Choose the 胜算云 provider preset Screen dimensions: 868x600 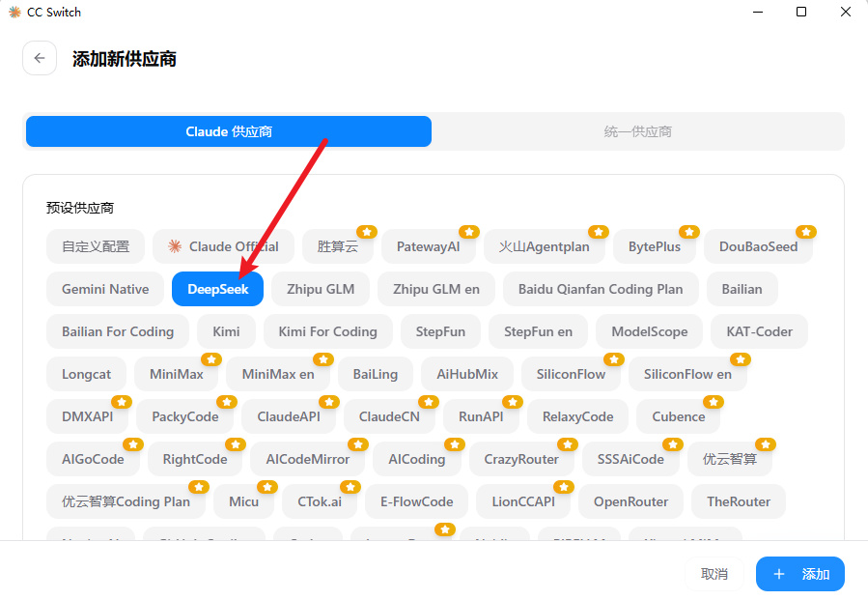(x=338, y=246)
